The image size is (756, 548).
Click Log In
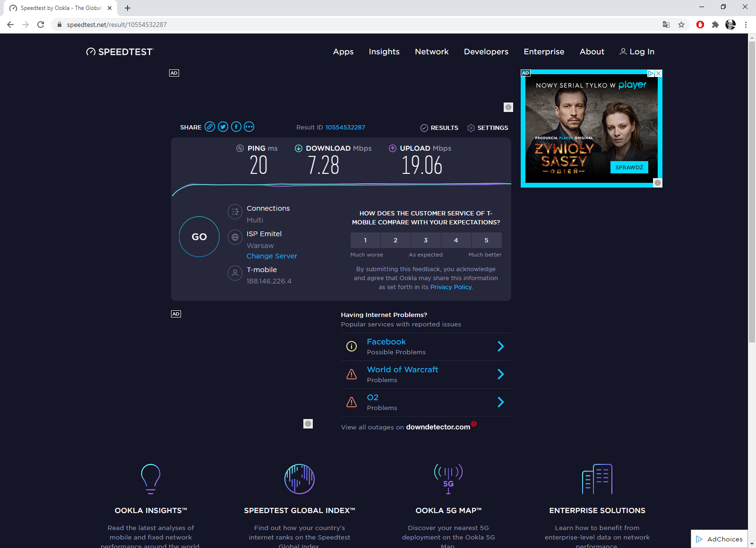(637, 52)
